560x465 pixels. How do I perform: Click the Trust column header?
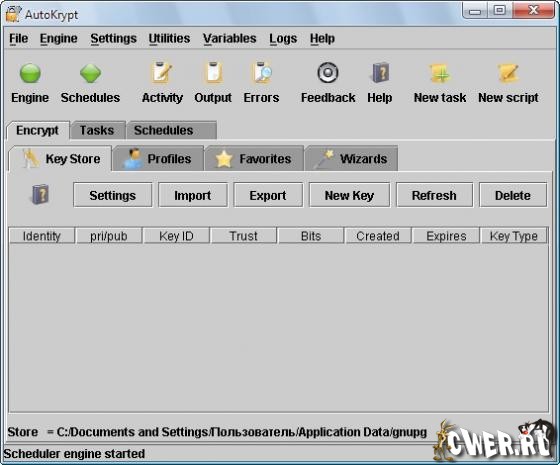tap(244, 236)
